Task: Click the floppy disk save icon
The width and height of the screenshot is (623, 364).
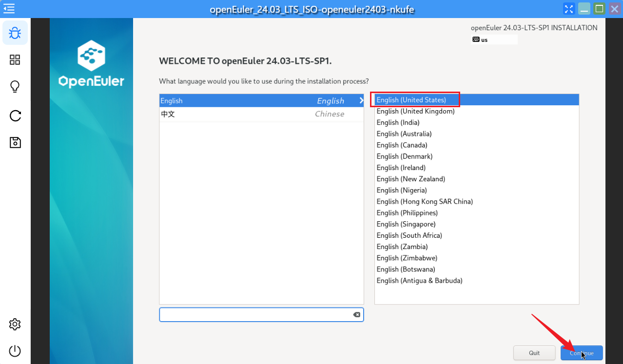Action: pos(15,142)
